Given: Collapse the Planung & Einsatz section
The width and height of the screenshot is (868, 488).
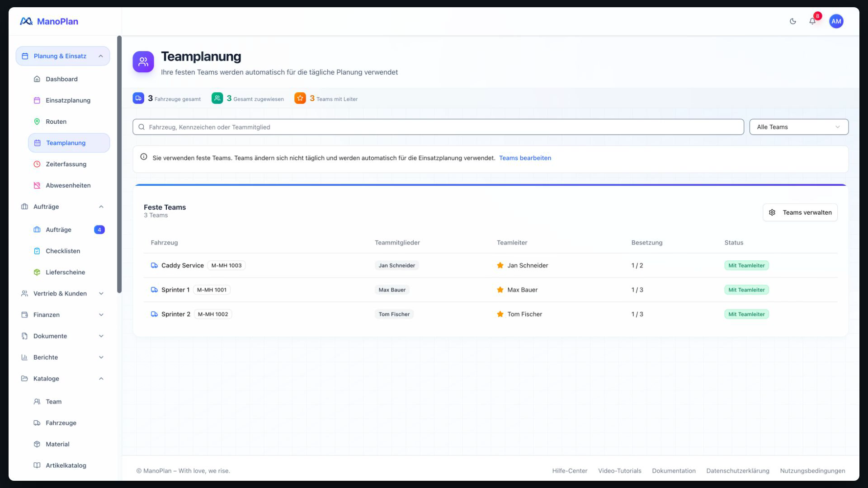Looking at the screenshot, I should pos(63,56).
